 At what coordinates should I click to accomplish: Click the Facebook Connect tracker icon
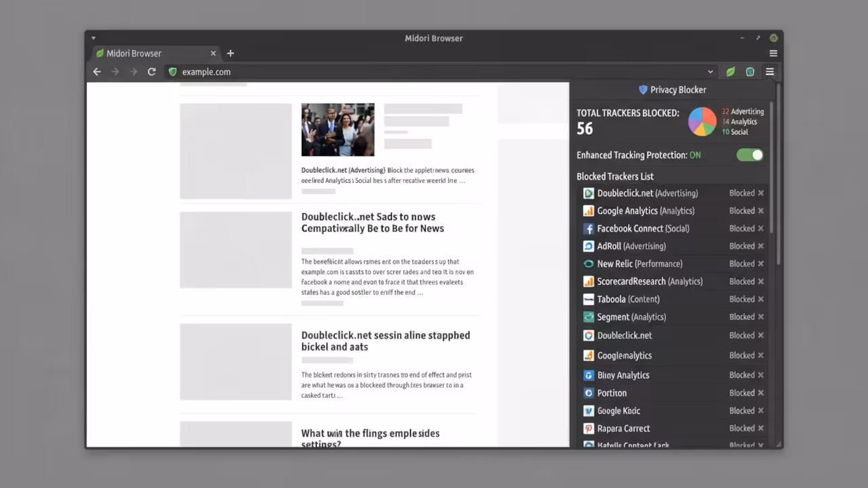(x=589, y=228)
